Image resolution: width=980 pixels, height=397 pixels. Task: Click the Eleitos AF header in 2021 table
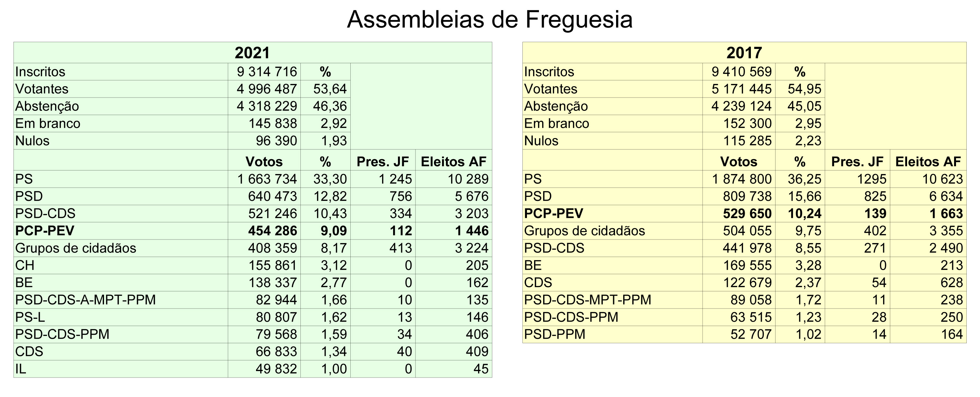[453, 162]
